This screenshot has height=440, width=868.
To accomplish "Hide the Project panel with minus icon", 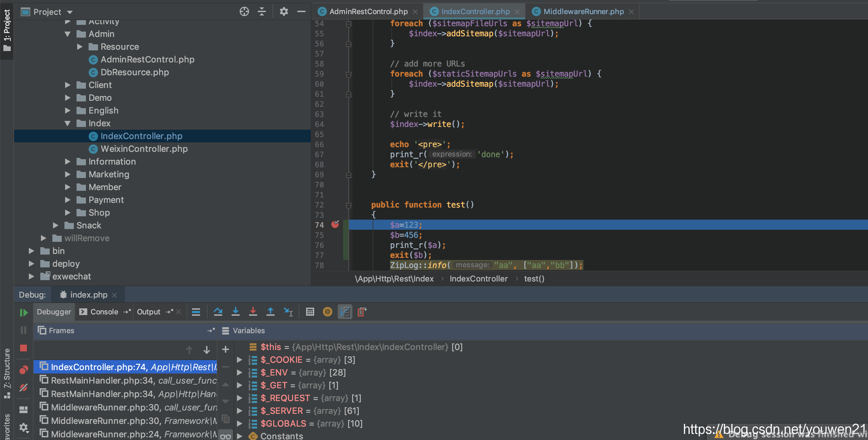I will [301, 11].
